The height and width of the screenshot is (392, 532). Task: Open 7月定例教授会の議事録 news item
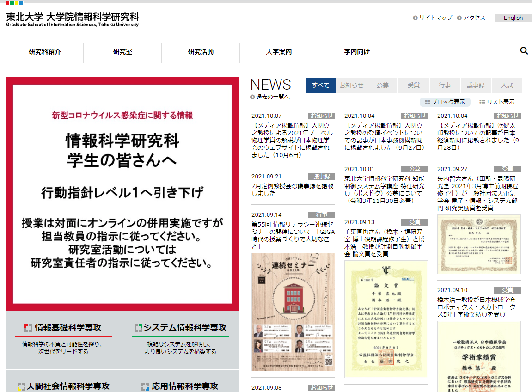292,190
